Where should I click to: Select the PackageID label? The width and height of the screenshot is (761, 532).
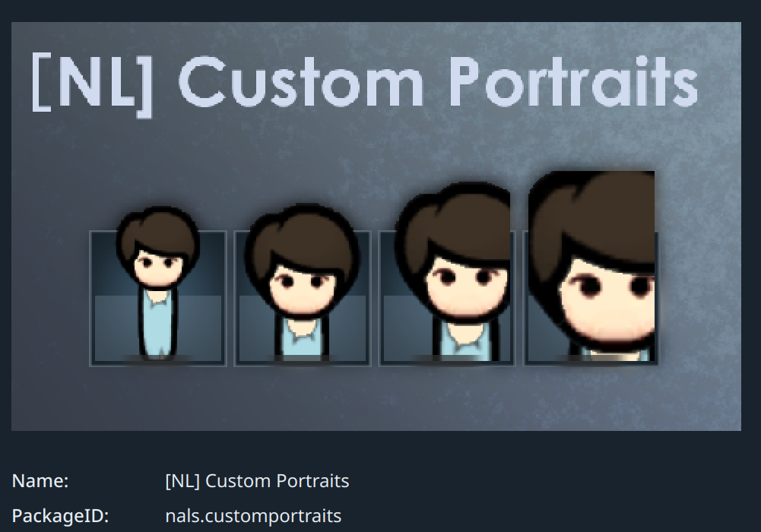(60, 516)
